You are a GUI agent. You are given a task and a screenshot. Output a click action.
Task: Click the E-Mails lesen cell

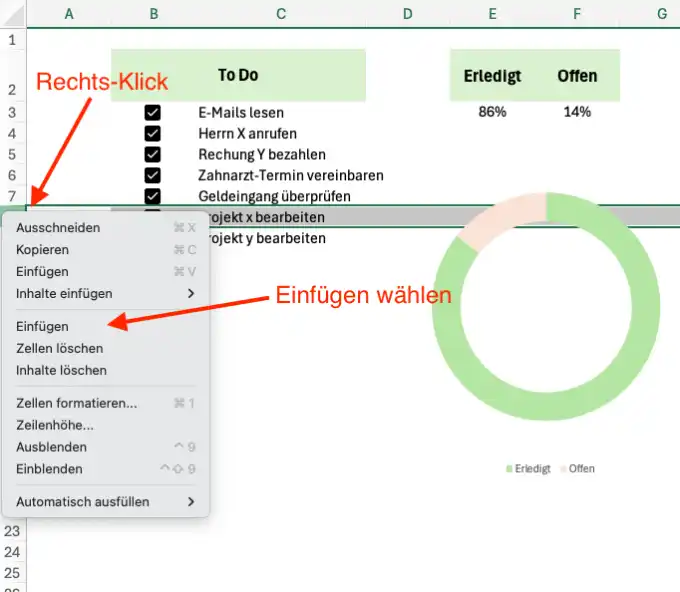[x=281, y=113]
